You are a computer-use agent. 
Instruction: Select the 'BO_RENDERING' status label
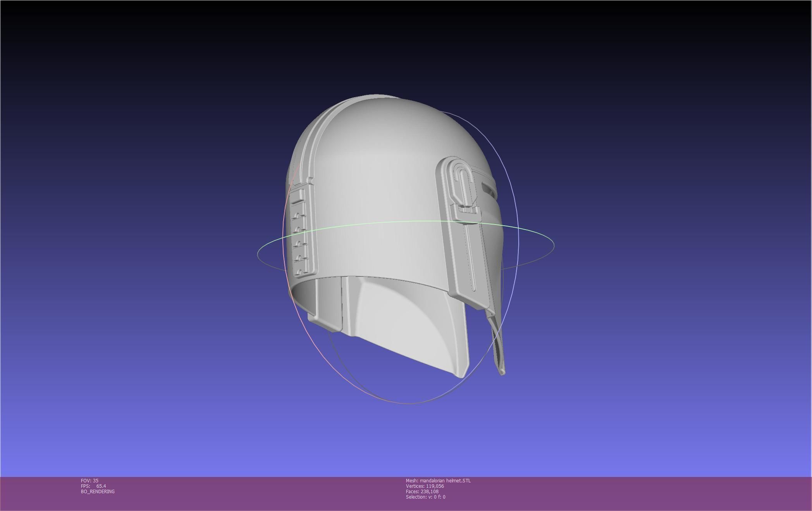pos(98,491)
